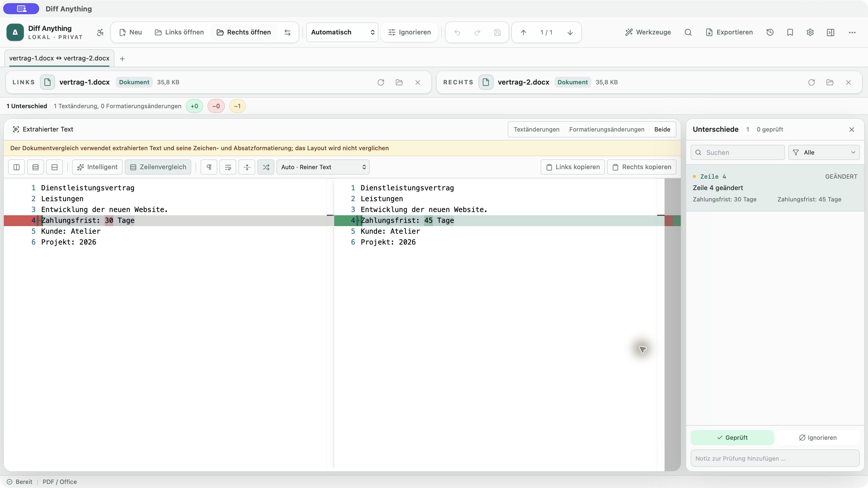Select the Beide tab
This screenshot has width=868, height=488.
(x=662, y=129)
